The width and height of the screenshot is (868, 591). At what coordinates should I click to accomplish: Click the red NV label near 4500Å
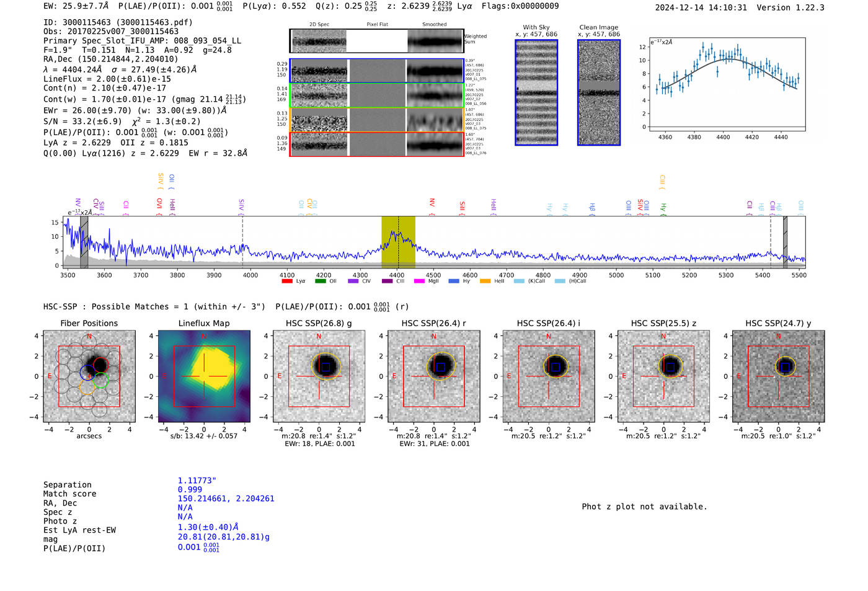coord(432,207)
